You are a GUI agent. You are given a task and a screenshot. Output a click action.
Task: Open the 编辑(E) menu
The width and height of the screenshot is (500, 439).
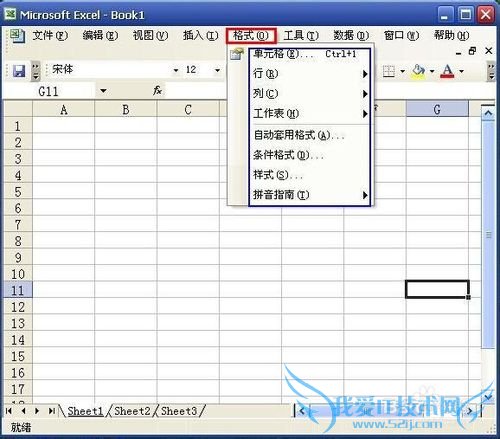[x=100, y=35]
